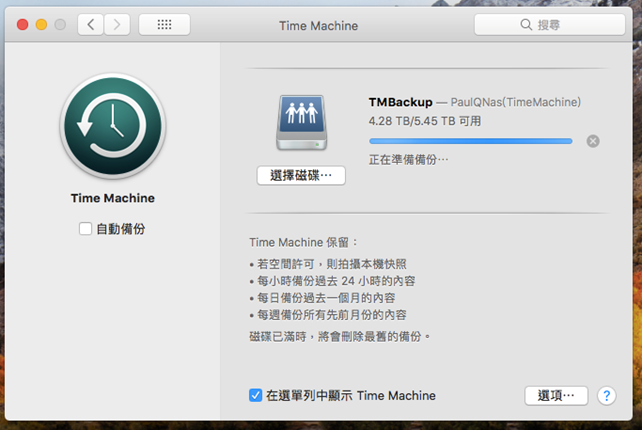
Task: Click the PaulQNas(TimeMachine) text
Action: (515, 102)
